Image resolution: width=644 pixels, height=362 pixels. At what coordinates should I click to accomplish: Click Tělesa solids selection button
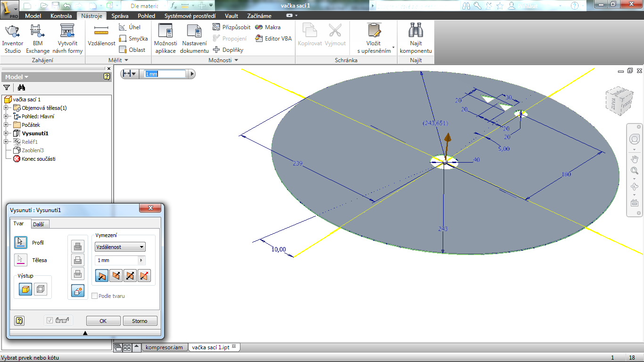[x=21, y=260]
